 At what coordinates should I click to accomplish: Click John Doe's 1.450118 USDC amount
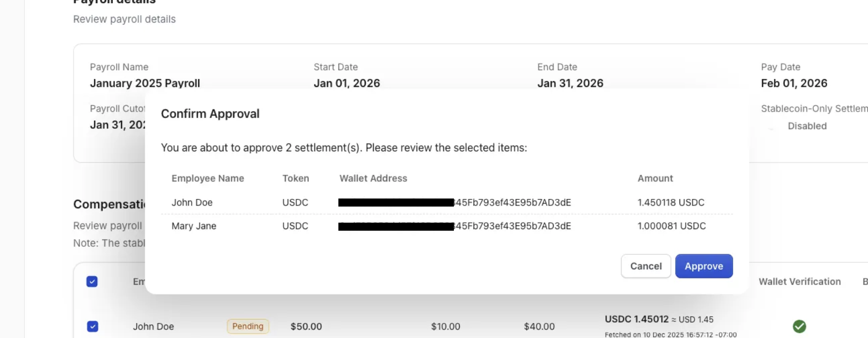point(671,202)
